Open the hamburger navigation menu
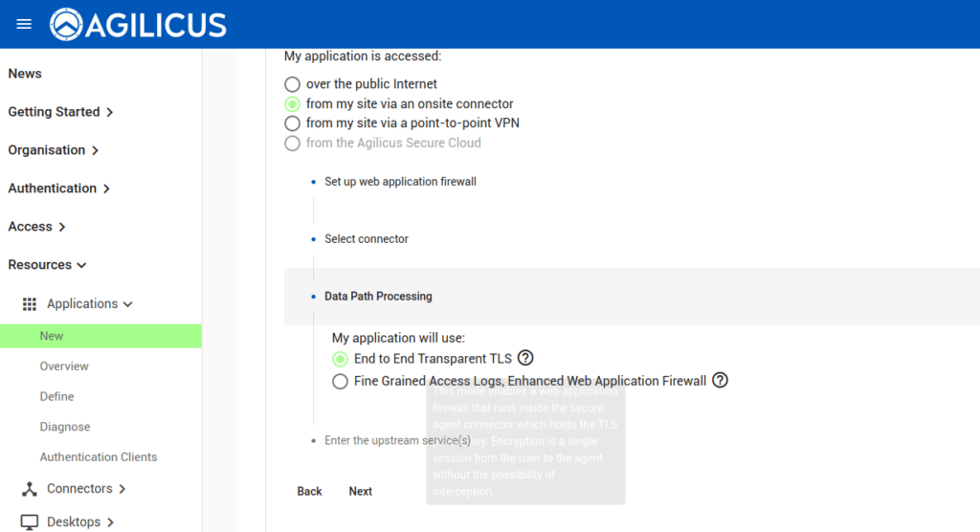 tap(24, 24)
